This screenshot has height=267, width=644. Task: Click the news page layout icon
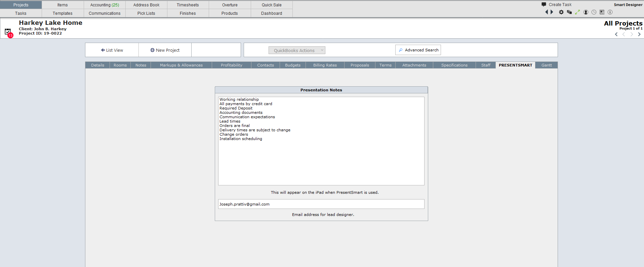point(602,12)
